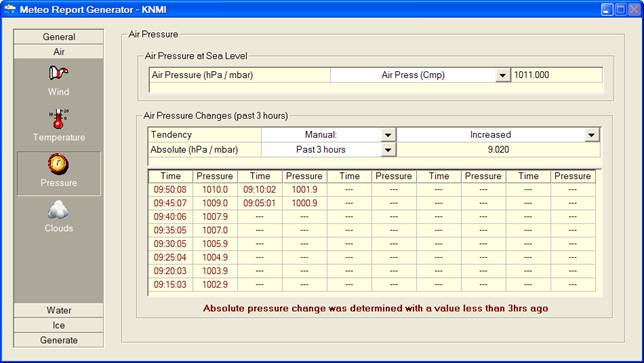The width and height of the screenshot is (644, 363).
Task: Open the Past 3 hours dropdown
Action: coord(388,150)
